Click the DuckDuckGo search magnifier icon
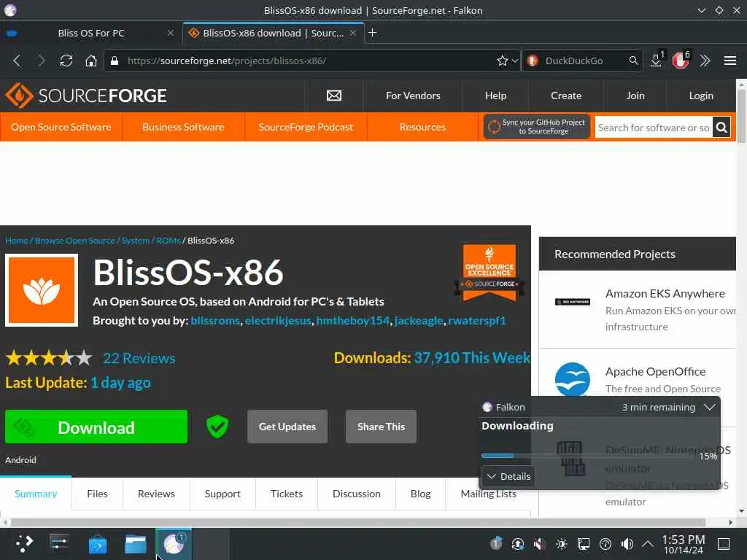This screenshot has height=560, width=747. click(633, 61)
